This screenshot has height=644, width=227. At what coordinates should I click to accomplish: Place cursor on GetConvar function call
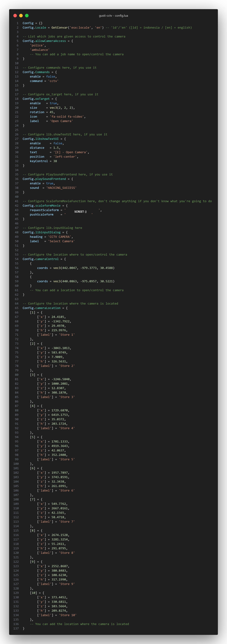coord(59,28)
